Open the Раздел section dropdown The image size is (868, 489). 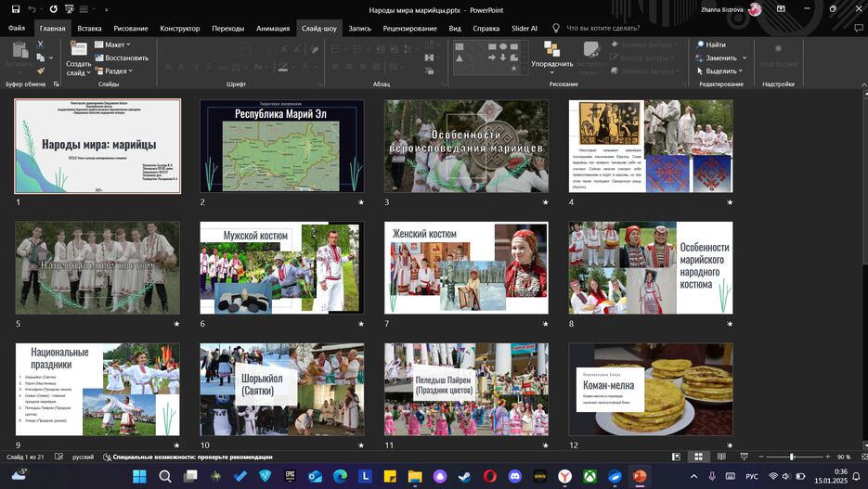113,71
